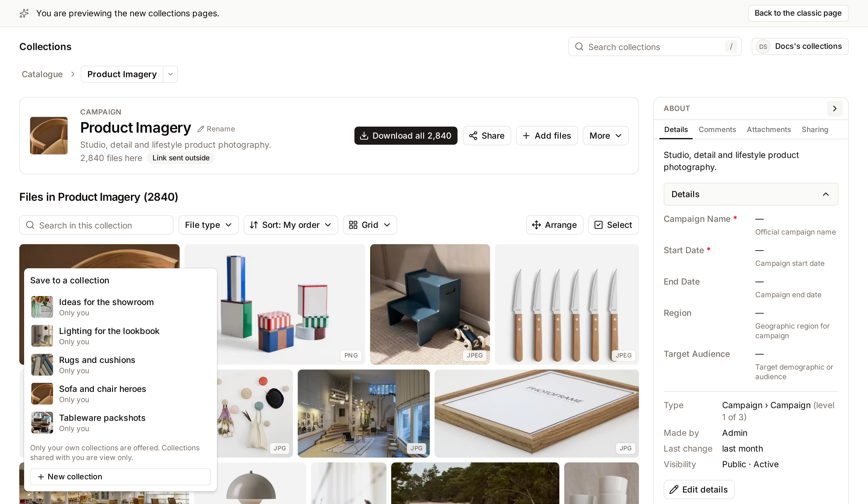868x504 pixels.
Task: Go to Catalogue breadcrumb
Action: point(42,74)
